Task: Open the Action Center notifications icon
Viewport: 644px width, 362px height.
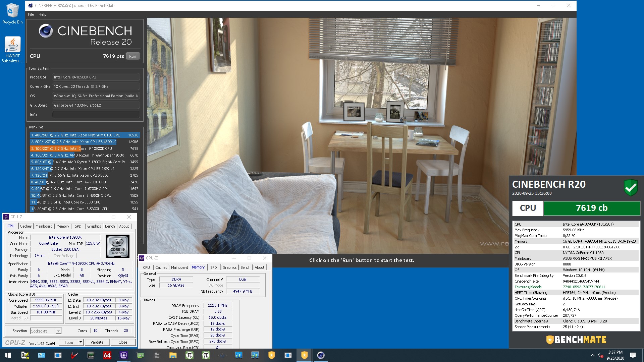Action: click(x=633, y=355)
